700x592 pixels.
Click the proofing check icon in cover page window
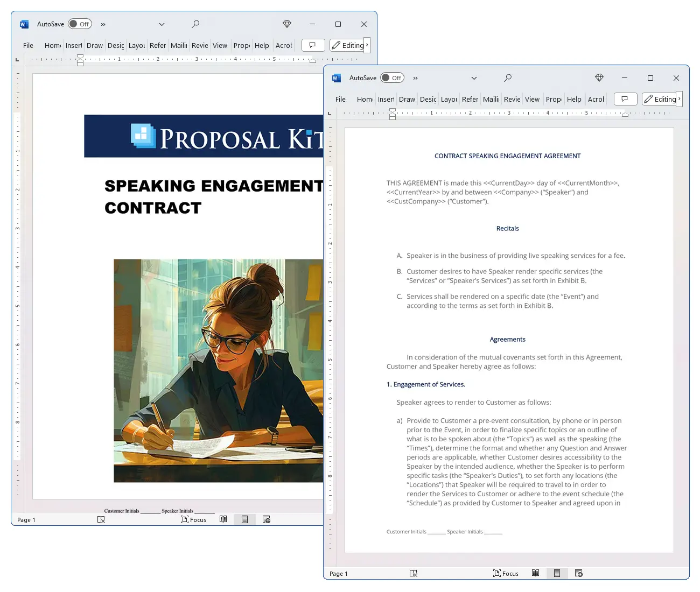coord(101,519)
